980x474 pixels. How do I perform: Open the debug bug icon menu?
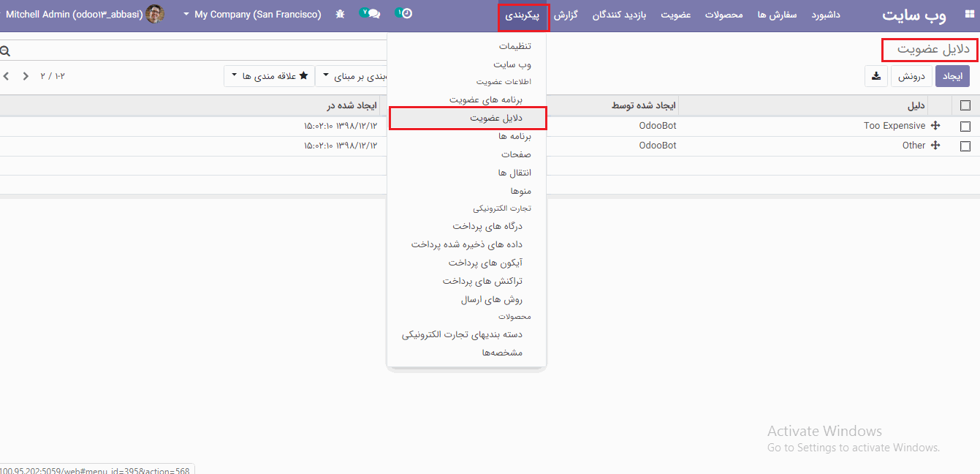(x=340, y=15)
